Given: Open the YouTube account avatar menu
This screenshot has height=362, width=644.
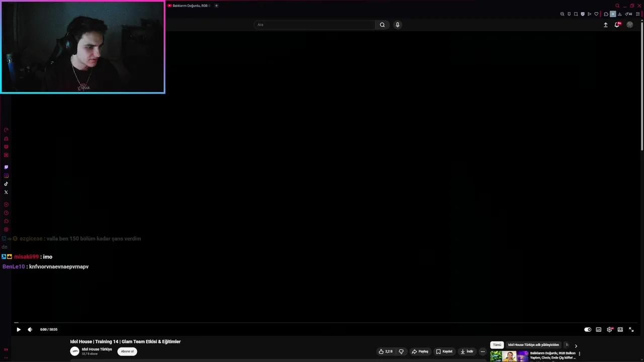Looking at the screenshot, I should coord(630,25).
